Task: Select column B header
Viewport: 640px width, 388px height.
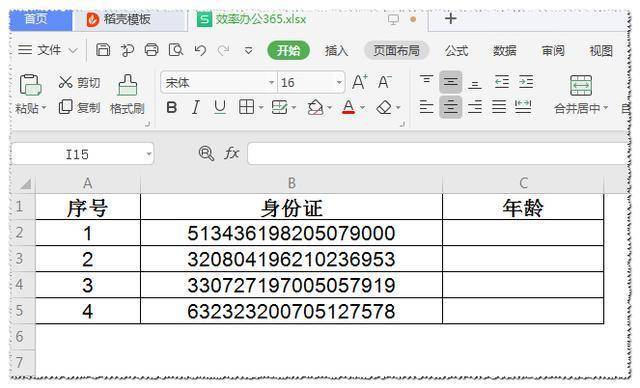Action: point(291,183)
